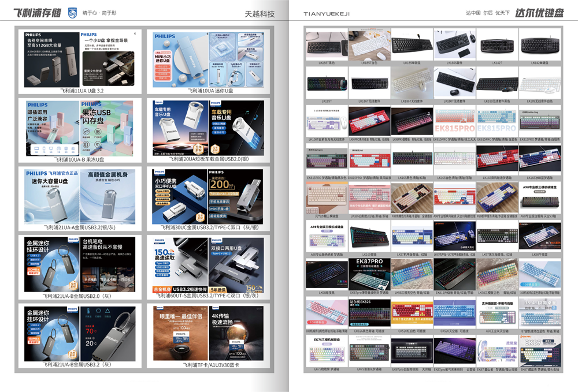This screenshot has width=578, height=392.
Task: Open the 飞利浦TF卡/A1U3V30蓝卡 product image
Action: tap(208, 334)
